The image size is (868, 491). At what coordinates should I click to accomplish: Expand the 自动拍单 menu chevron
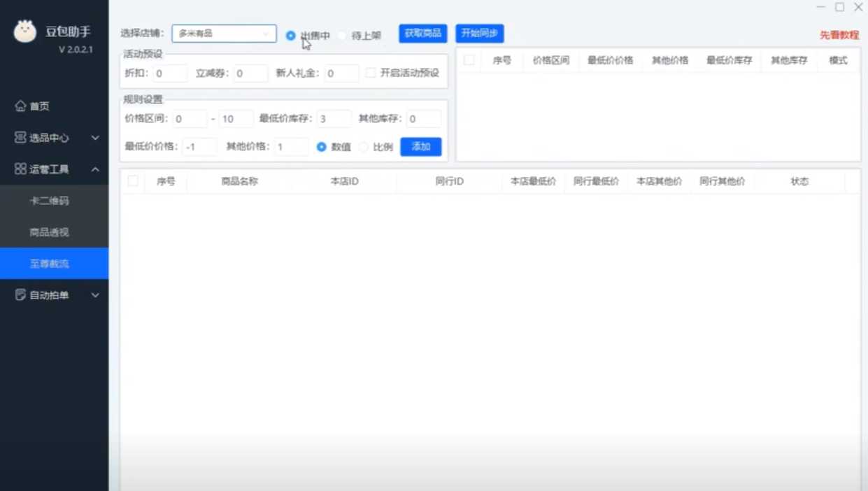pyautogui.click(x=95, y=295)
